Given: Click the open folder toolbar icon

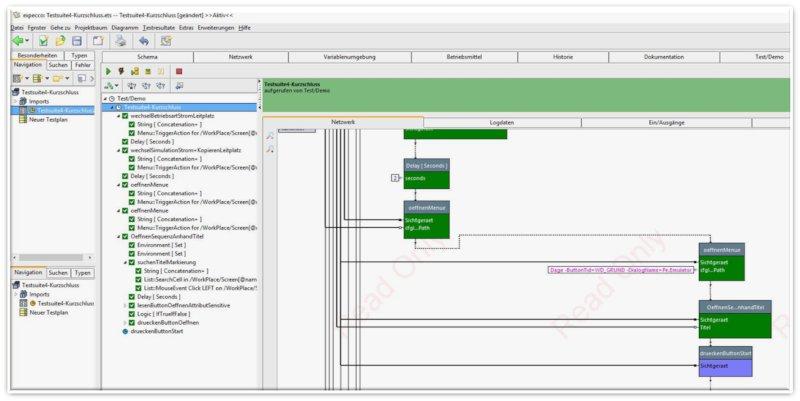Looking at the screenshot, I should [x=60, y=41].
